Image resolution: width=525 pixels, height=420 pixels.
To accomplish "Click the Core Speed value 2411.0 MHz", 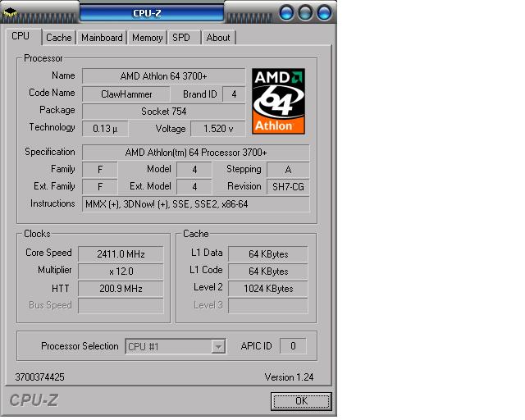I will (121, 254).
